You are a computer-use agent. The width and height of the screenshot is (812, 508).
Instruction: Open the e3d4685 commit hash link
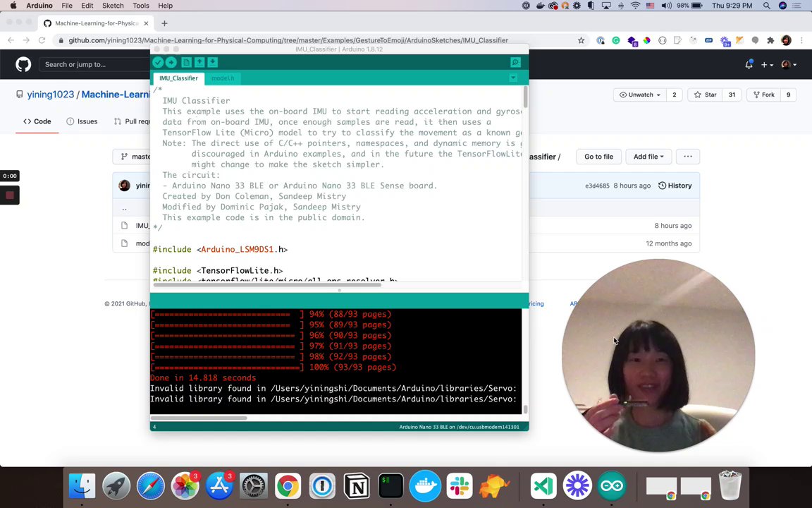(597, 186)
